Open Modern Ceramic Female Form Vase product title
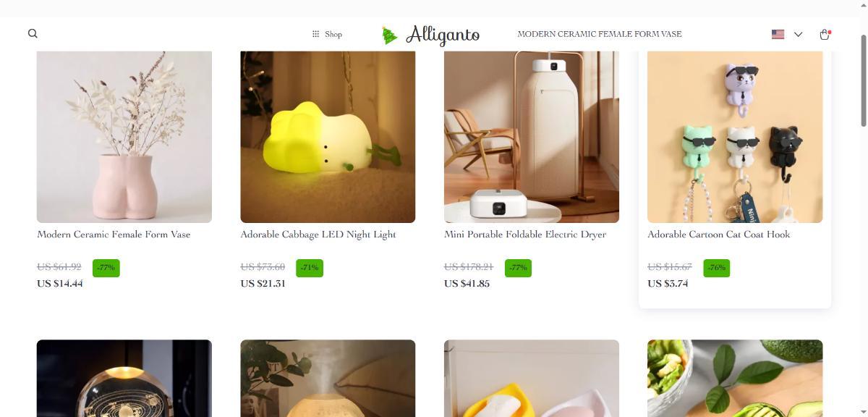The width and height of the screenshot is (868, 417). 114,235
